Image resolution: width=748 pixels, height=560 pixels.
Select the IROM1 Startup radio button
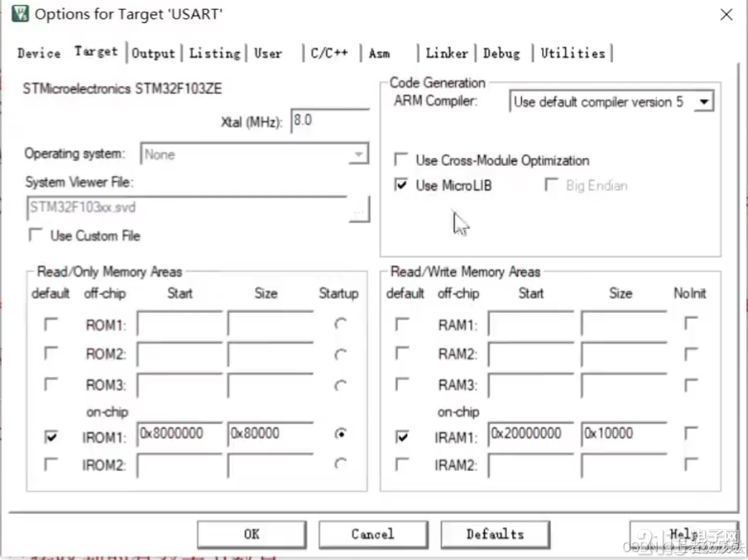click(340, 434)
